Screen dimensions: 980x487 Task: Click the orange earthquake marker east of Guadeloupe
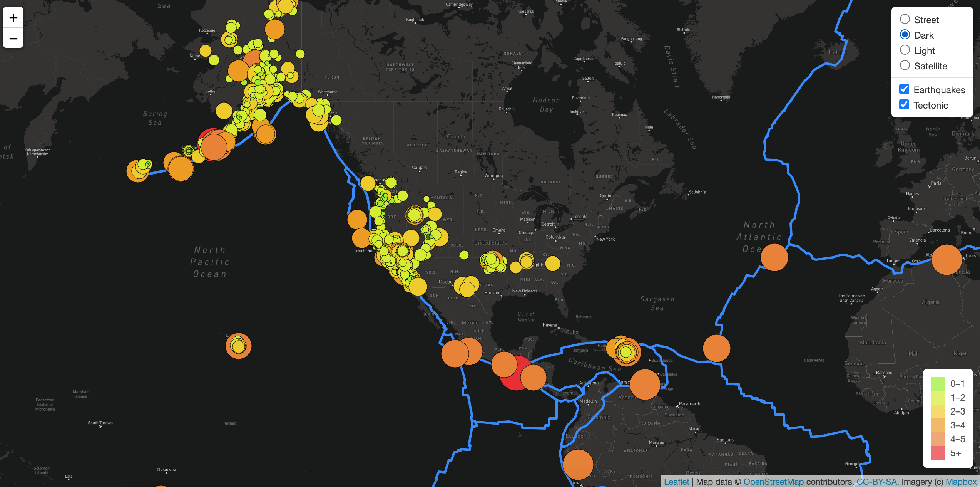[716, 348]
